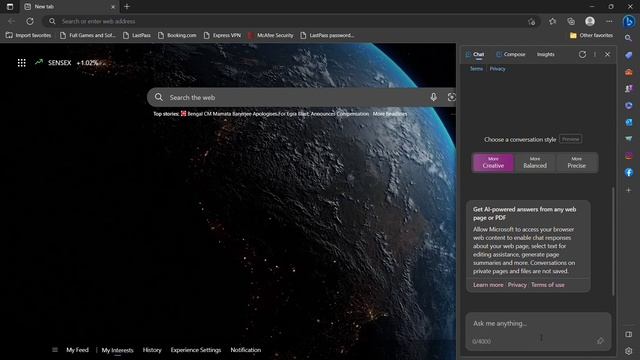The image size is (640, 360).
Task: Close the Bing chat panel
Action: (x=607, y=54)
